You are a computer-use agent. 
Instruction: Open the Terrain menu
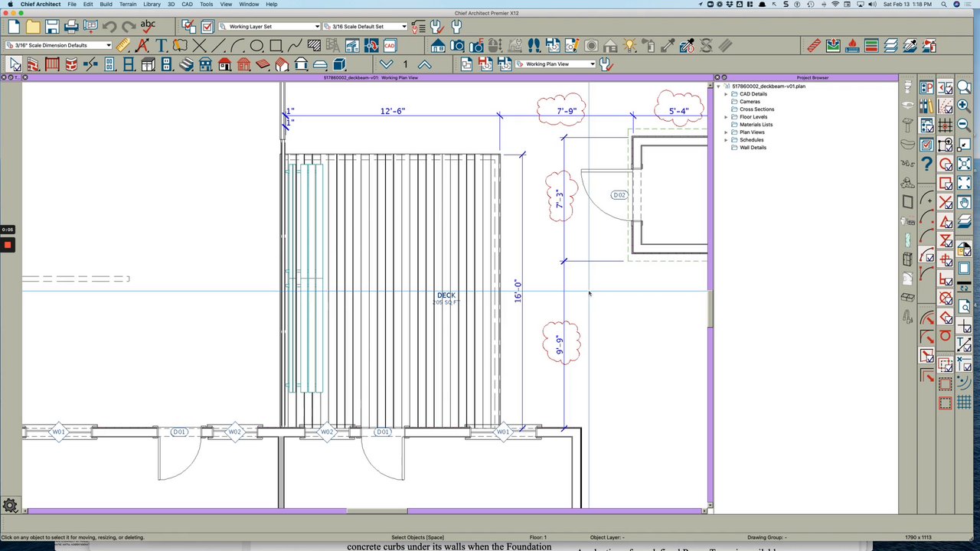click(x=127, y=5)
